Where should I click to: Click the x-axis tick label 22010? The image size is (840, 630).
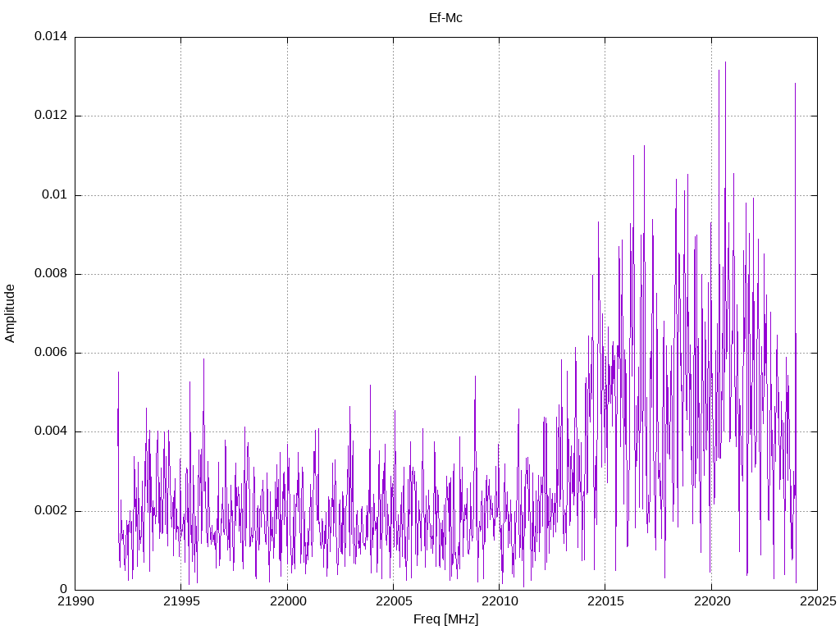pyautogui.click(x=500, y=601)
